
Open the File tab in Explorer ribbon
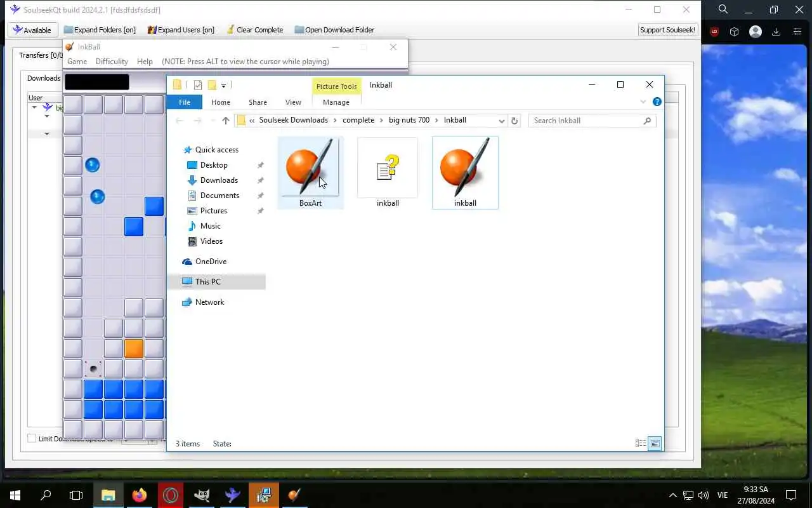[185, 102]
